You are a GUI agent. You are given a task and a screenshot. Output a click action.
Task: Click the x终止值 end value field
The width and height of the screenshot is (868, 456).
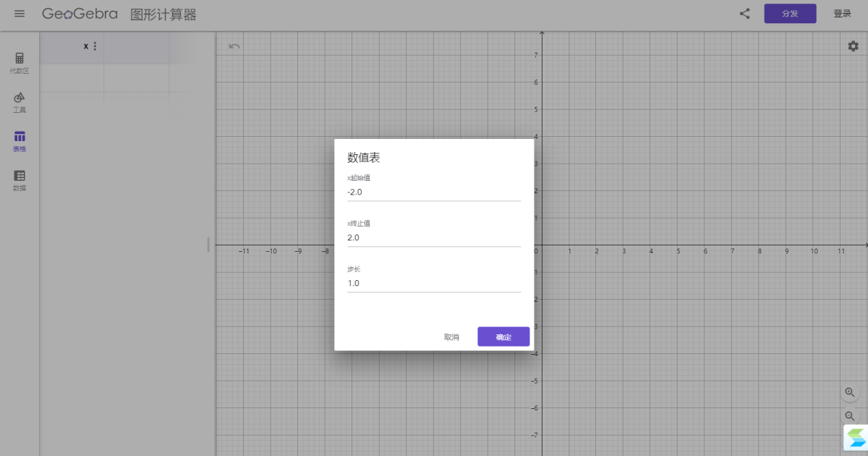point(434,237)
